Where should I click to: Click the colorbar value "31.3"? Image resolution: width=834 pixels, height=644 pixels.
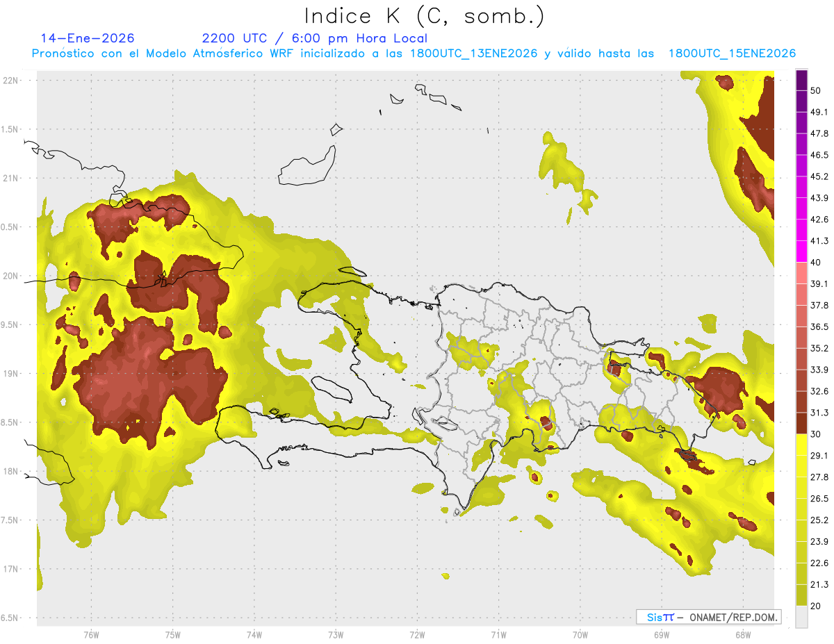pos(819,413)
